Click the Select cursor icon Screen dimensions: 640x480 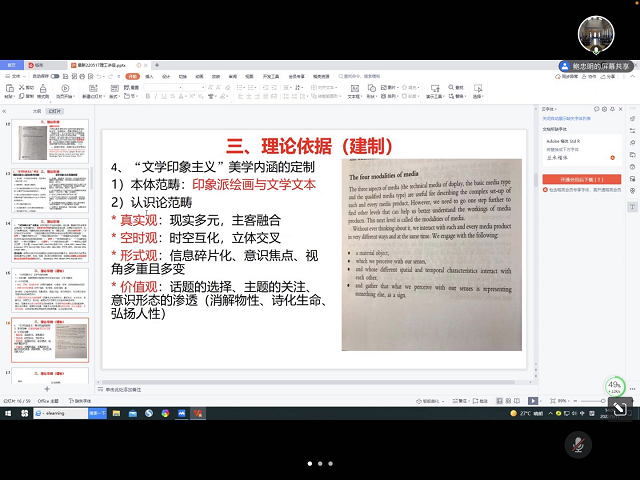click(478, 88)
